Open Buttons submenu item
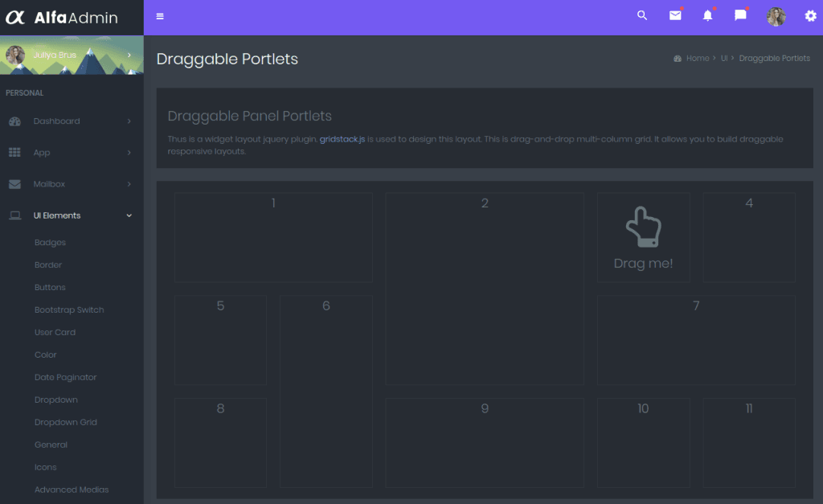Screen dimensions: 823x504 [x=50, y=288]
